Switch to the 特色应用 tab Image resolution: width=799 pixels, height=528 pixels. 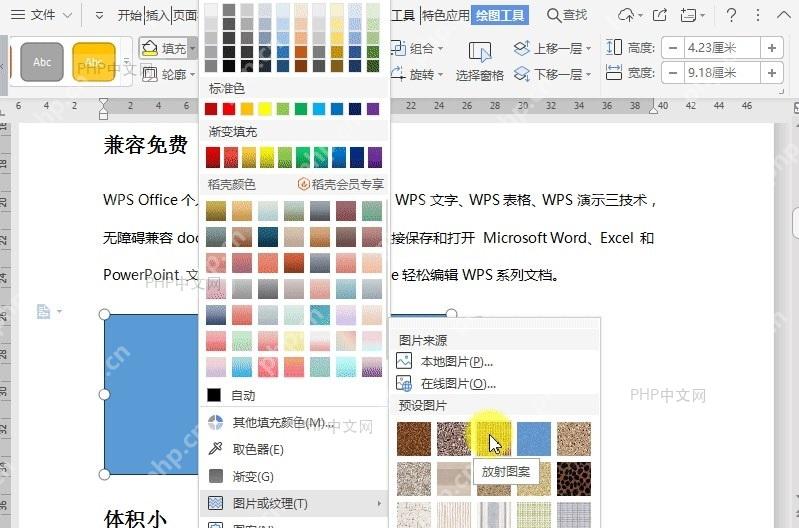[445, 16]
